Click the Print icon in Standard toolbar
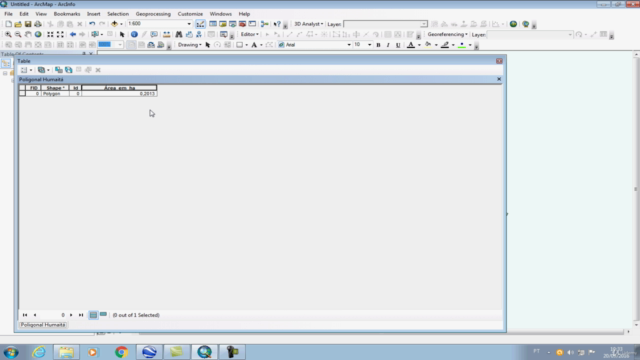This screenshot has width=640, height=360. click(x=38, y=24)
